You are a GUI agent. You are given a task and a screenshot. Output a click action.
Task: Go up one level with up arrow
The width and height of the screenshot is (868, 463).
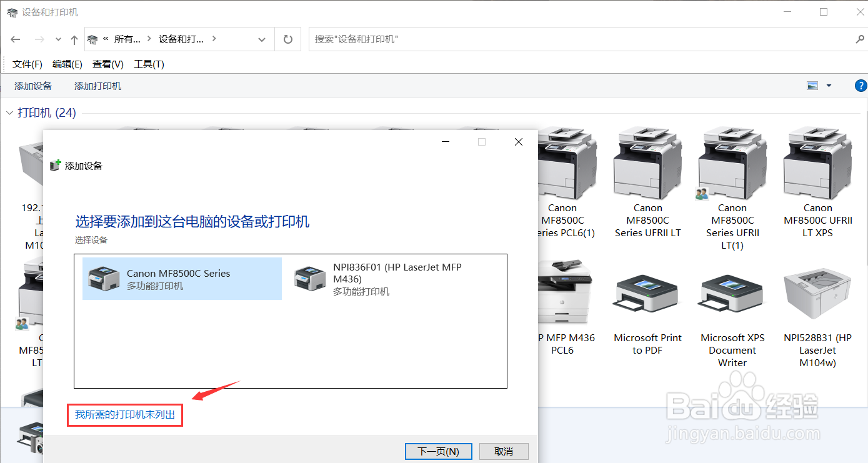tap(74, 39)
